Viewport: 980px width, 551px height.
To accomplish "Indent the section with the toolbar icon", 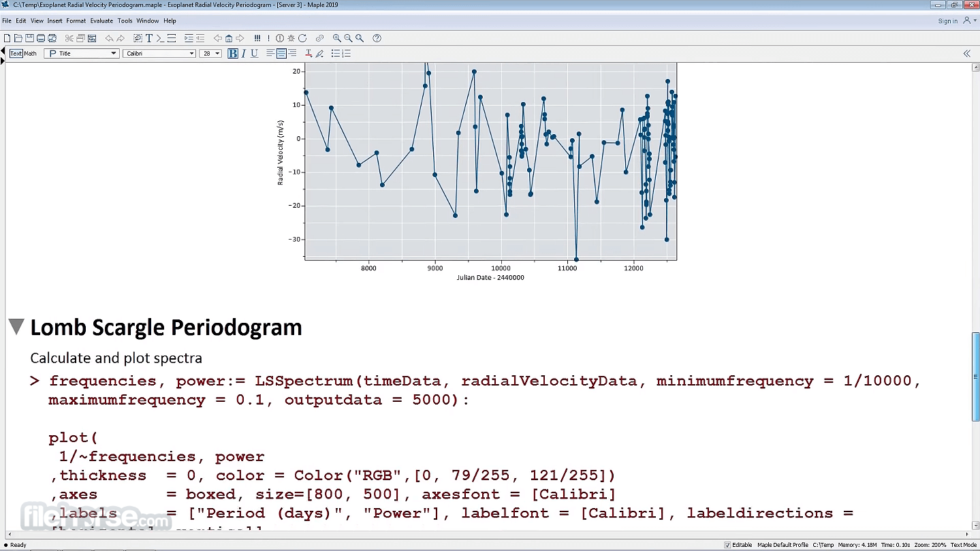I will (189, 38).
